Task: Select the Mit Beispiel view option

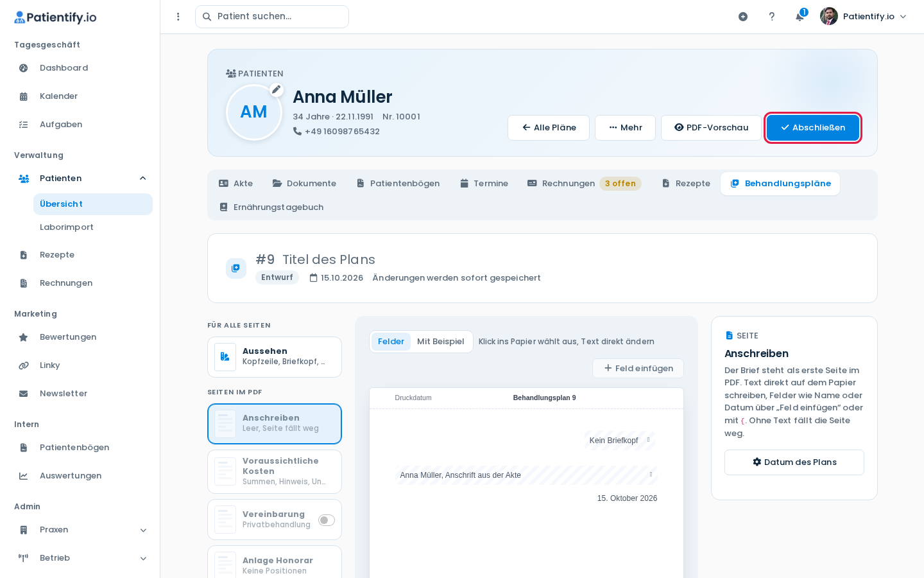Action: coord(441,342)
